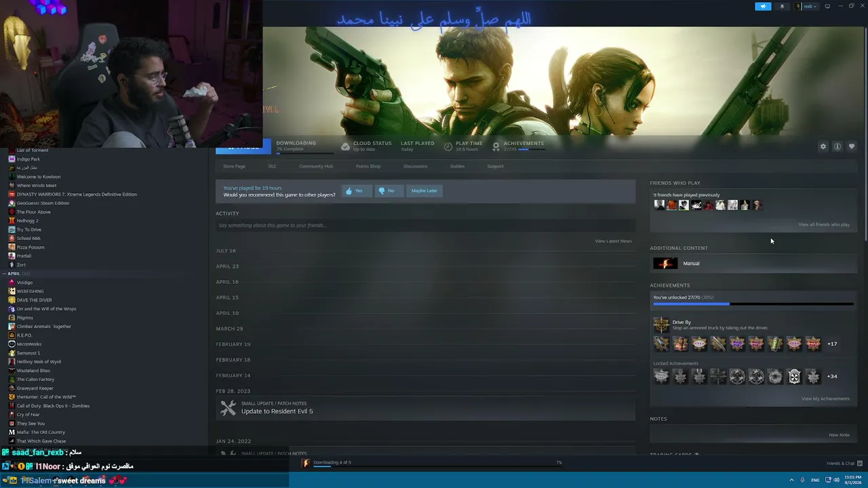Select the WEBFISHING game icon
This screenshot has width=868, height=488.
tap(12, 291)
